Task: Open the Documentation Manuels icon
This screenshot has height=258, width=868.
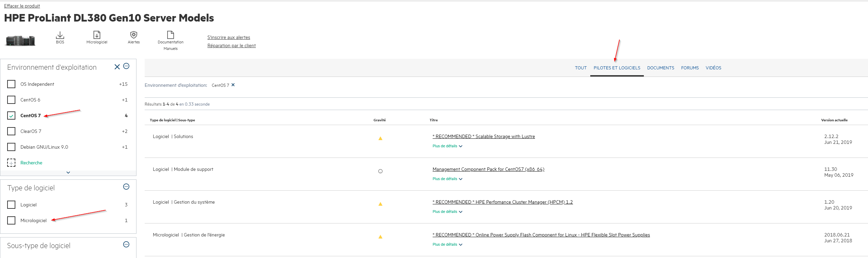Action: [x=171, y=35]
